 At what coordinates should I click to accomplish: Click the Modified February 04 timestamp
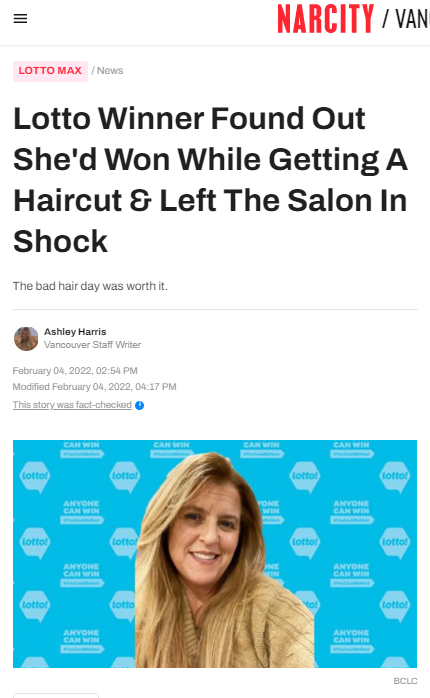point(94,386)
